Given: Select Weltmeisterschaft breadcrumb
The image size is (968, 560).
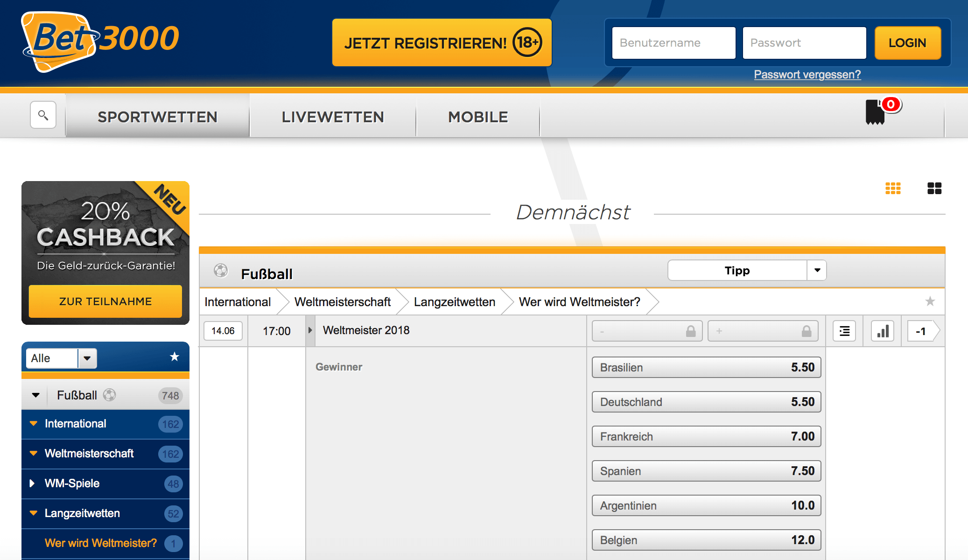Looking at the screenshot, I should click(x=343, y=302).
